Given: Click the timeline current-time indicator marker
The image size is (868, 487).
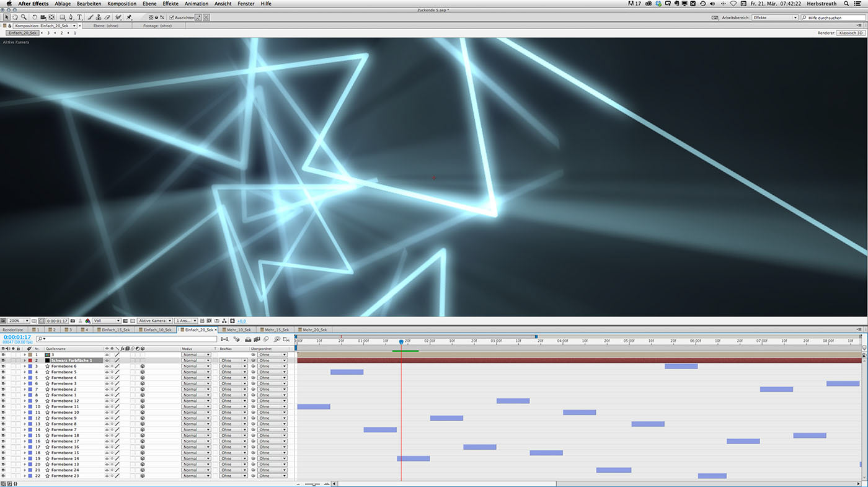Looking at the screenshot, I should 401,342.
